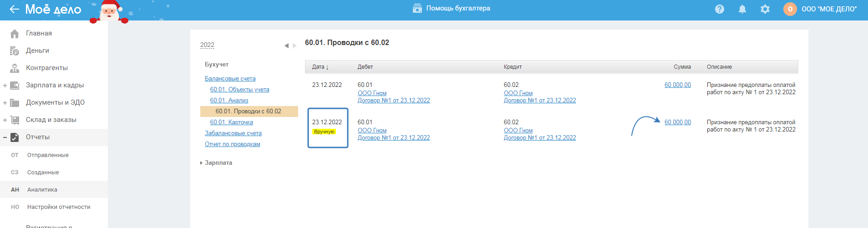The width and height of the screenshot is (868, 228).
Task: Click the back arrow in header
Action: coord(14,9)
